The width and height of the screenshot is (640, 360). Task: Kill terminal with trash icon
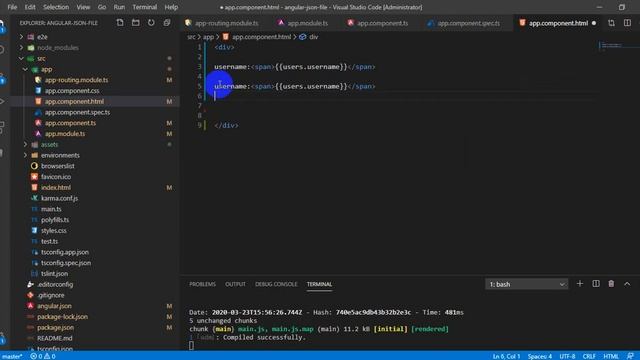[611, 284]
